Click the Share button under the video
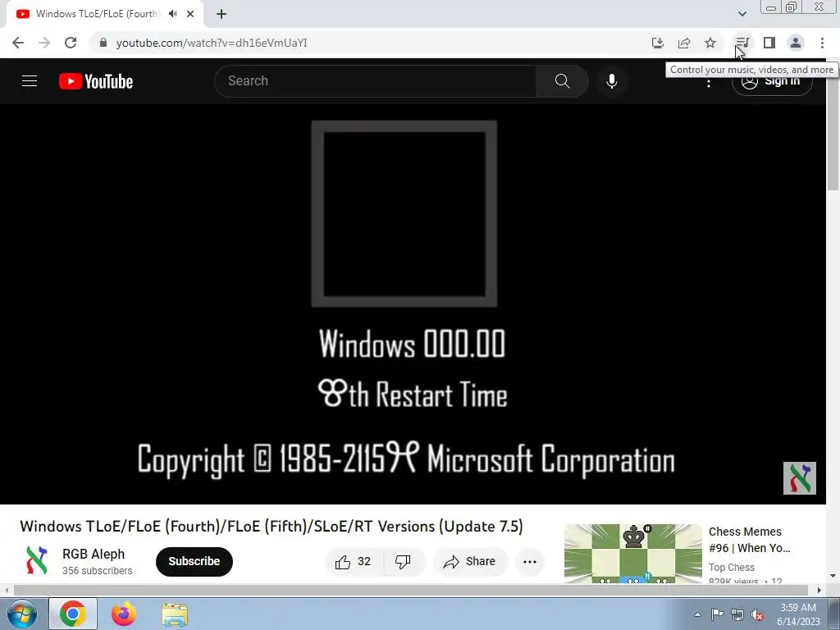The height and width of the screenshot is (630, 840). pyautogui.click(x=470, y=561)
